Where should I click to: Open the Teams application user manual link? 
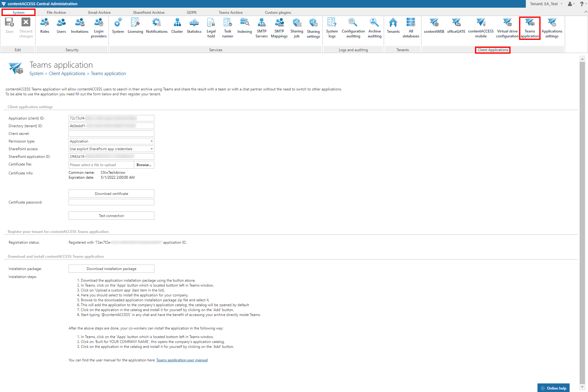[x=182, y=360]
